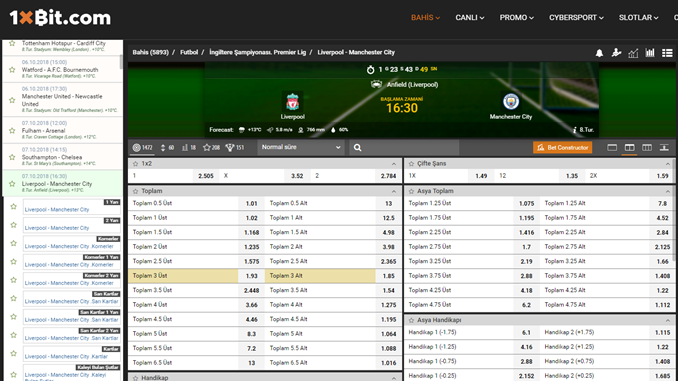Toggle favorite star for Toplam market

click(x=135, y=191)
